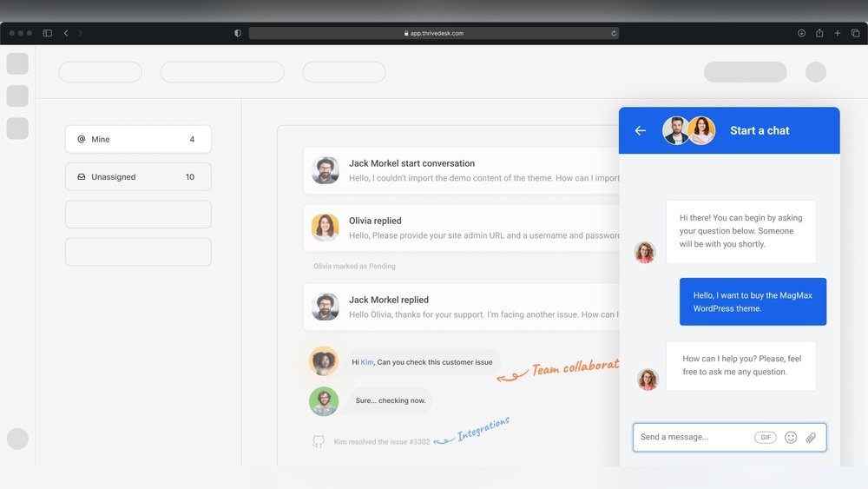Toggle the browser sidebar icon
Screen dimensions: 868x489
(47, 33)
